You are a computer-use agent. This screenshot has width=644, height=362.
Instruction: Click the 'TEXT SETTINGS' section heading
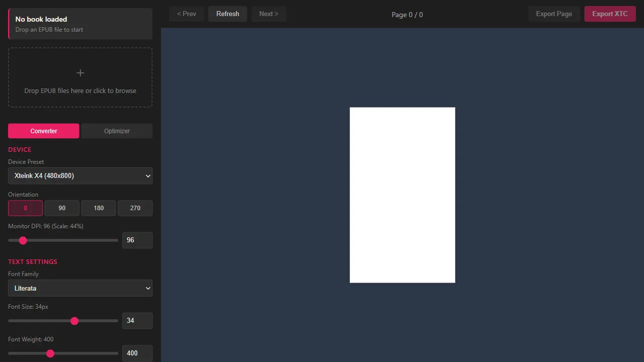[33, 262]
